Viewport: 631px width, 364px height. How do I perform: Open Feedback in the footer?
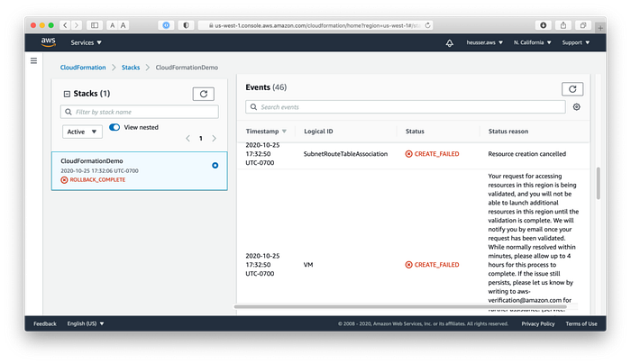[x=45, y=323]
